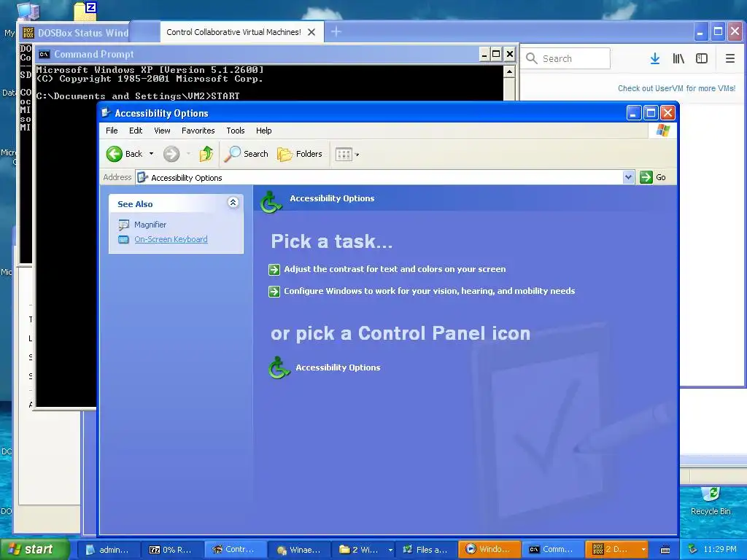The width and height of the screenshot is (747, 560).
Task: Open the On-Screen Keyboard link
Action: tap(171, 239)
